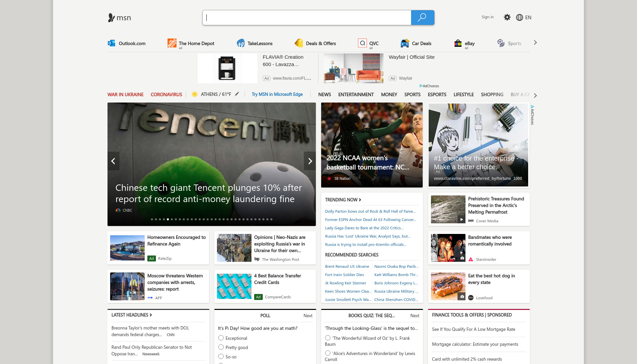
Task: Go to Next poll question
Action: pyautogui.click(x=308, y=316)
